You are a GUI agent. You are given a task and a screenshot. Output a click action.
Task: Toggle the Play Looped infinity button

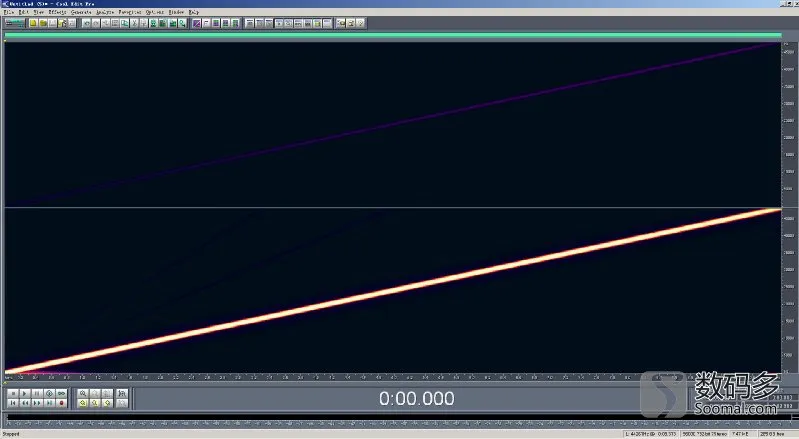[x=62, y=393]
